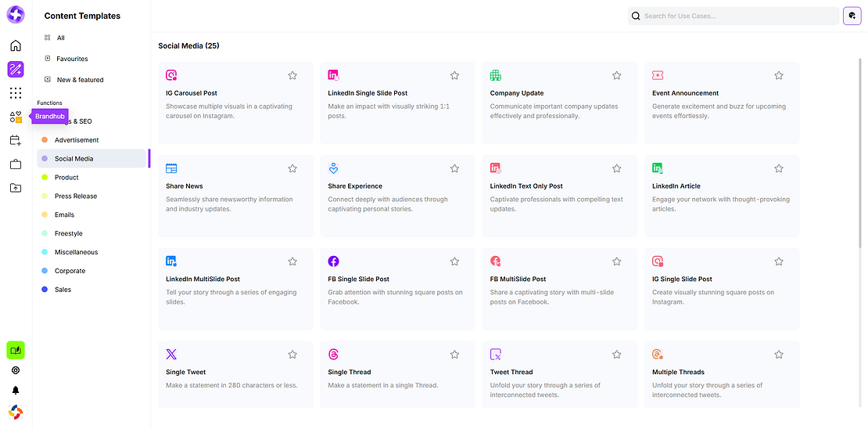Screen dimensions: 868x429
Task: Favourite the FB MultiSlide Post template
Action: point(617,261)
